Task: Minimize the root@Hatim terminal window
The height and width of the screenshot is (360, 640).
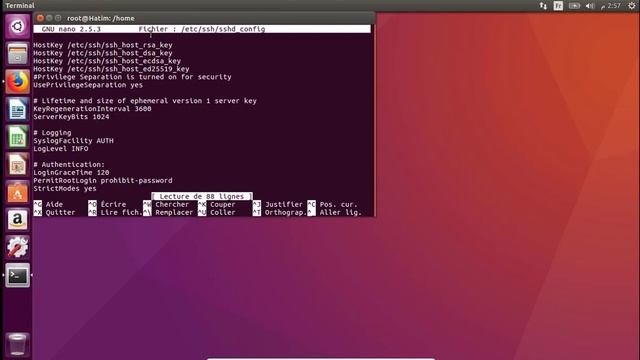Action: (x=49, y=18)
